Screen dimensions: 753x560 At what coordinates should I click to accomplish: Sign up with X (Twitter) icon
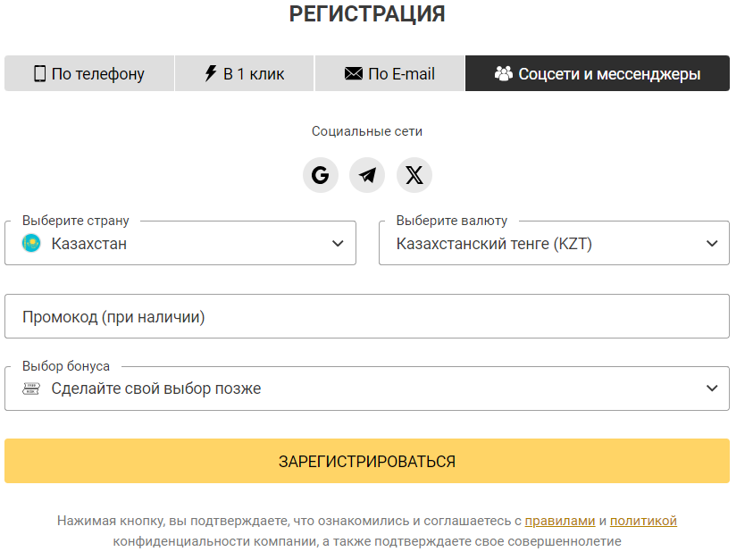point(414,174)
